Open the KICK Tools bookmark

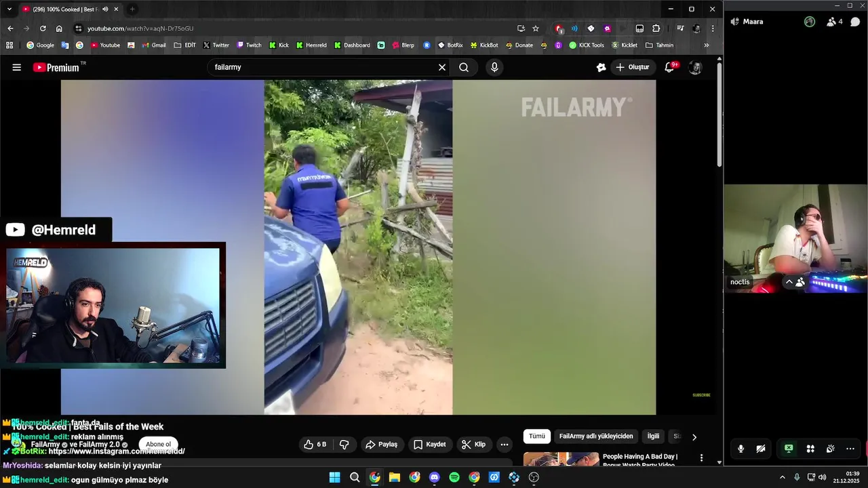[x=587, y=45]
